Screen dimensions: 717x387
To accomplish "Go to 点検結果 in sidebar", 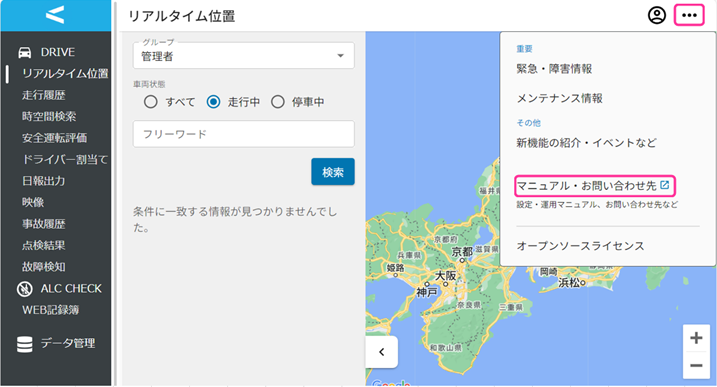I will [43, 245].
